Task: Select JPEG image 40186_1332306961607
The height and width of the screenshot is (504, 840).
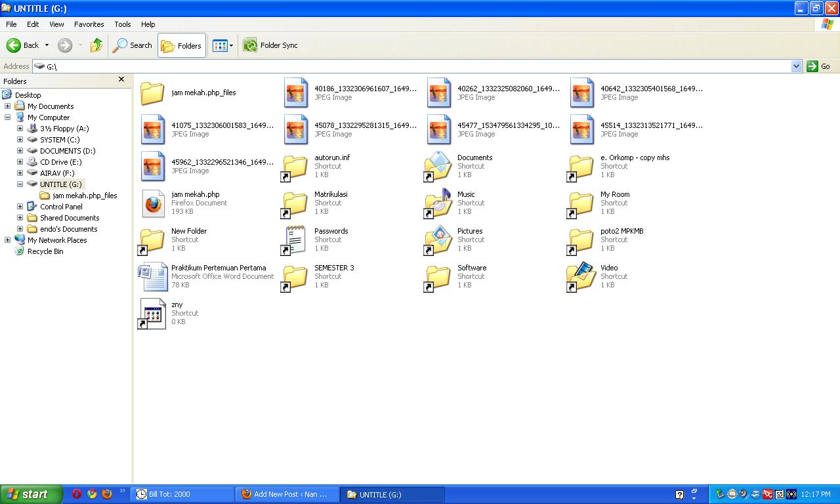Action: pos(295,93)
